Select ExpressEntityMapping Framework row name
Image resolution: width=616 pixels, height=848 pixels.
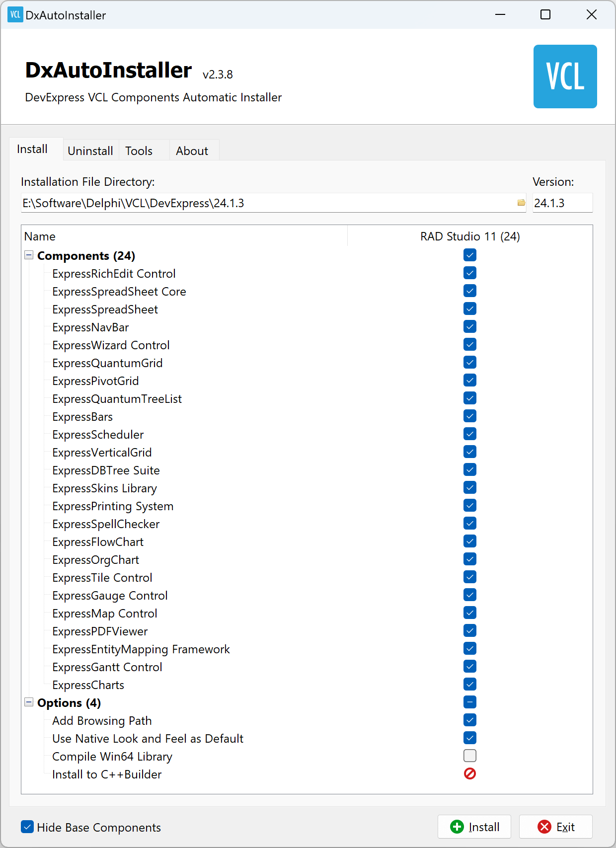click(x=141, y=649)
